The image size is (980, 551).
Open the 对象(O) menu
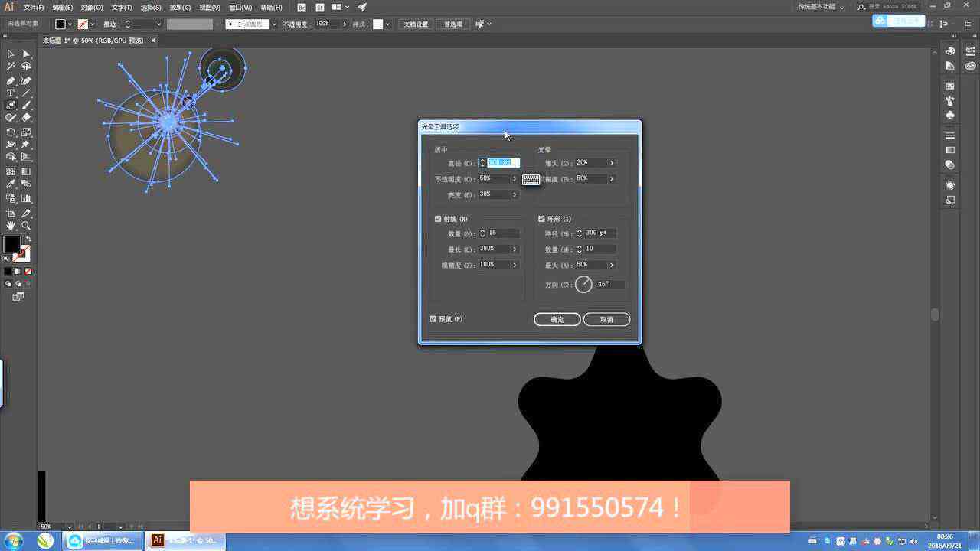click(x=92, y=7)
